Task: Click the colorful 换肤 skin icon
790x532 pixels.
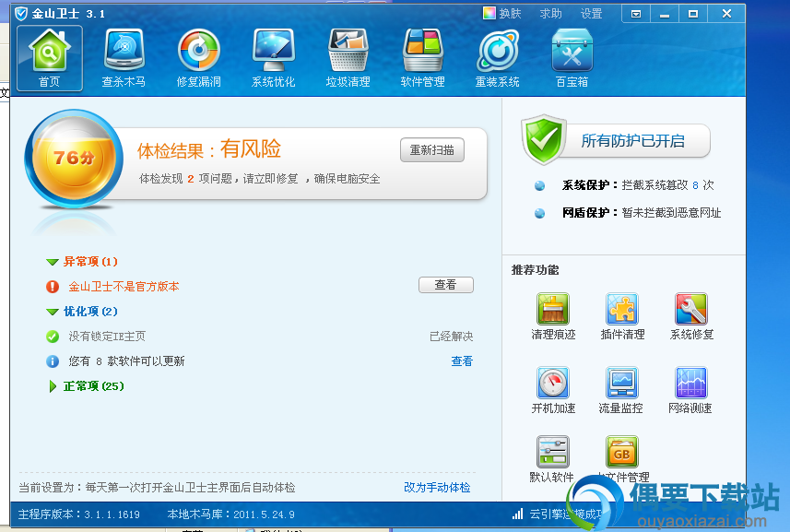Action: (489, 14)
